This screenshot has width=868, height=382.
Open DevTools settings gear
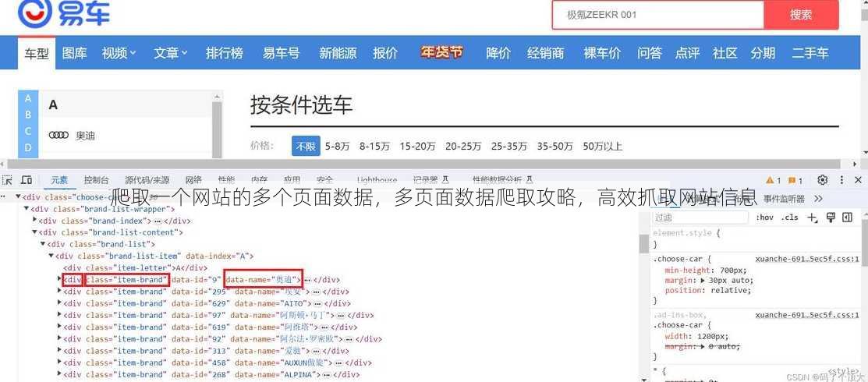pos(823,180)
